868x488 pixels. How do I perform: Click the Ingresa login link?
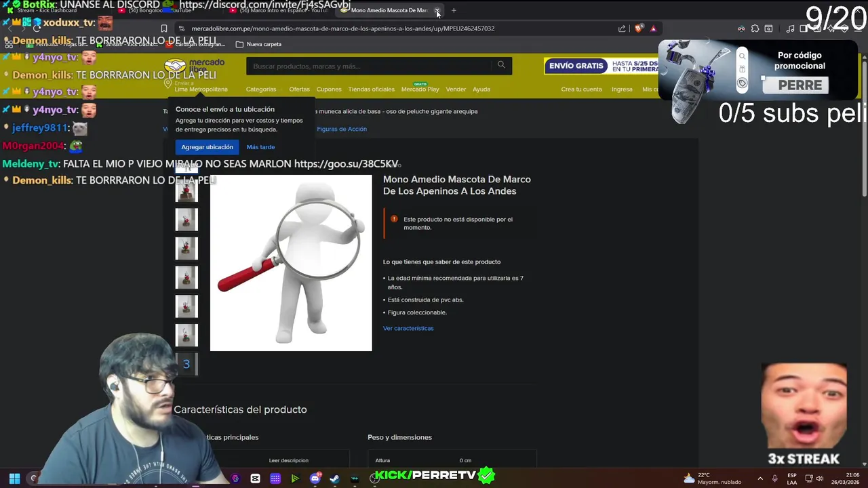(x=622, y=89)
